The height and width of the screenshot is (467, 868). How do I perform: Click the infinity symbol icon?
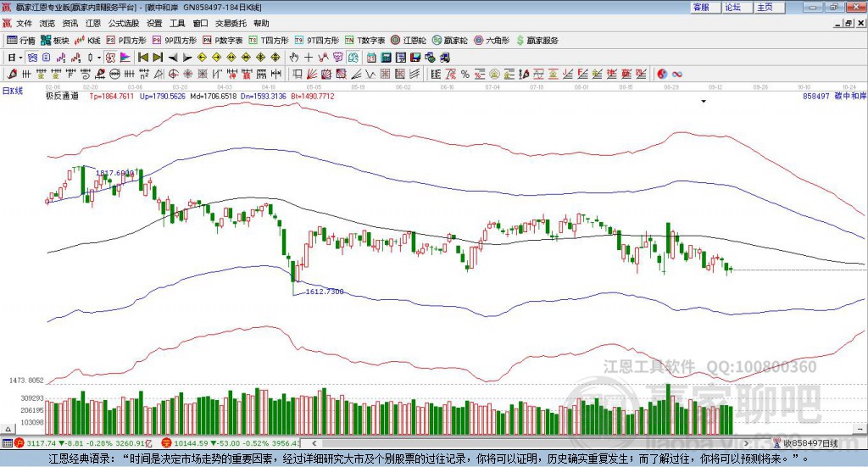[x=677, y=75]
